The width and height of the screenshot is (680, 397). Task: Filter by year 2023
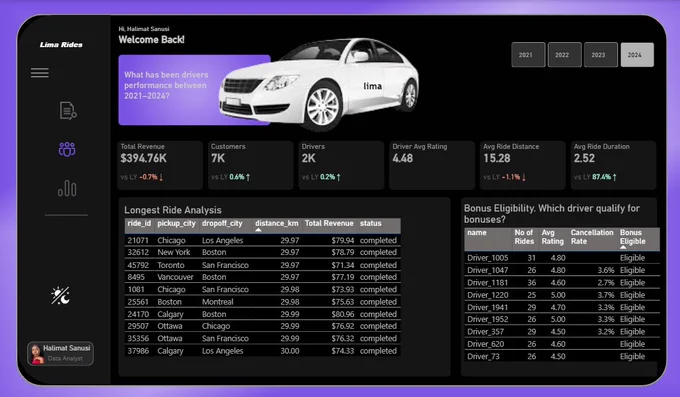coord(601,55)
